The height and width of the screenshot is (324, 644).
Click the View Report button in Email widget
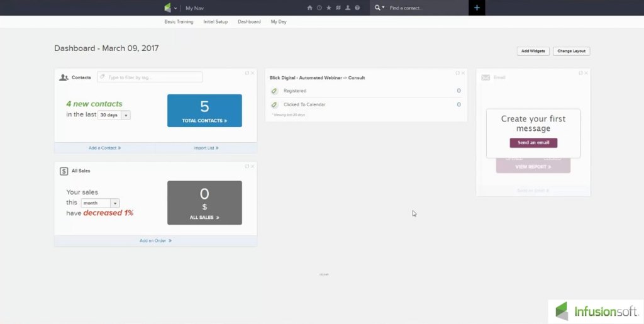533,167
